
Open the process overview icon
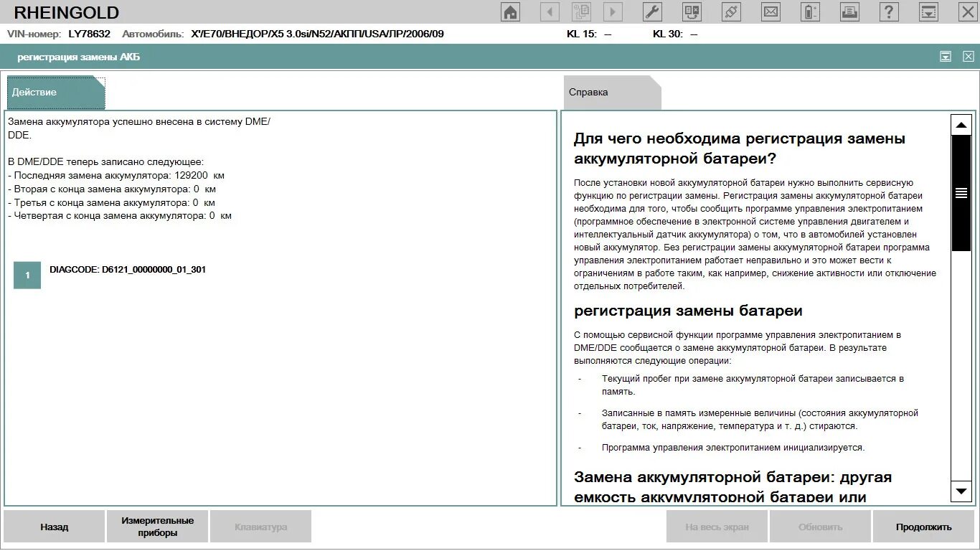coord(581,12)
